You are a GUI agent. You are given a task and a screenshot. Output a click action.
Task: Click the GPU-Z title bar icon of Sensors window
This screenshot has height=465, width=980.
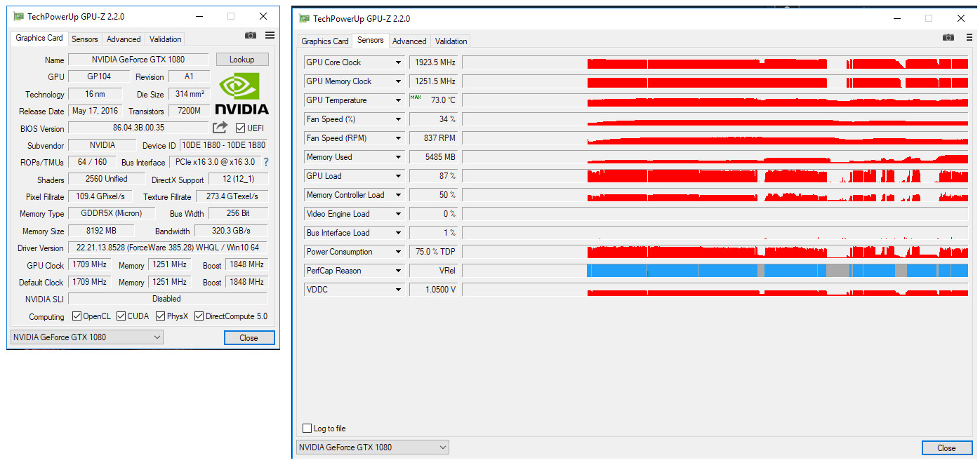(304, 18)
